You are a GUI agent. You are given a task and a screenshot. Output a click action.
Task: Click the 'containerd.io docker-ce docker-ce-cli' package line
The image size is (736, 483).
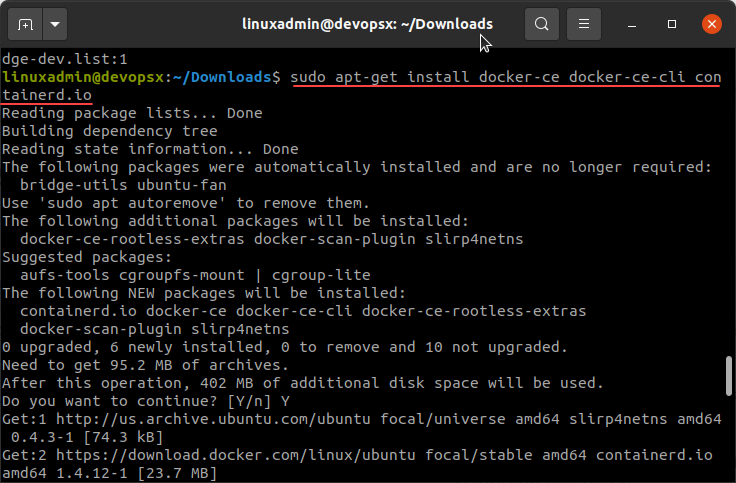303,311
